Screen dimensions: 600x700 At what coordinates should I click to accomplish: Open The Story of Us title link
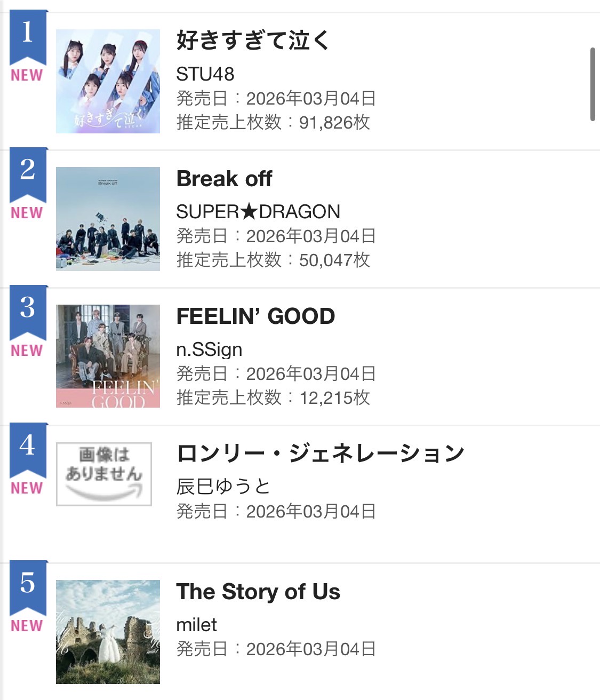tap(258, 592)
